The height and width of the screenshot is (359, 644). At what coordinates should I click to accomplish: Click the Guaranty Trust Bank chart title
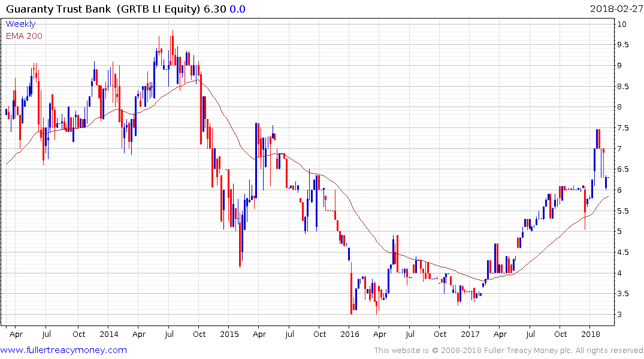(58, 9)
